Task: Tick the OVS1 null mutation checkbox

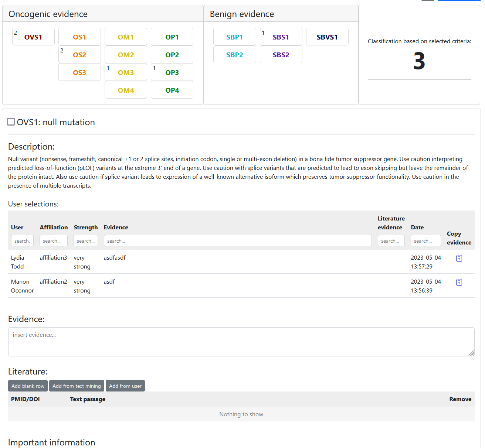Action: tap(11, 122)
